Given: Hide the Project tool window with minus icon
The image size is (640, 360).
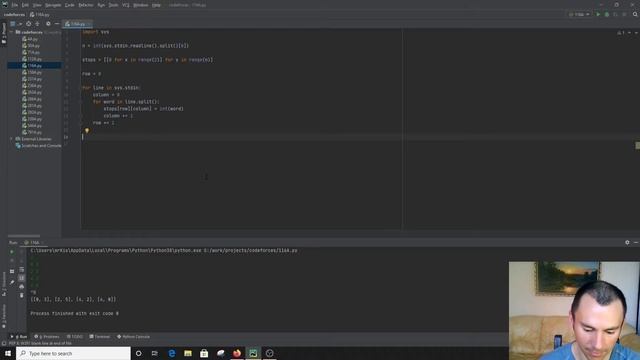Looking at the screenshot, I should pyautogui.click(x=57, y=24).
